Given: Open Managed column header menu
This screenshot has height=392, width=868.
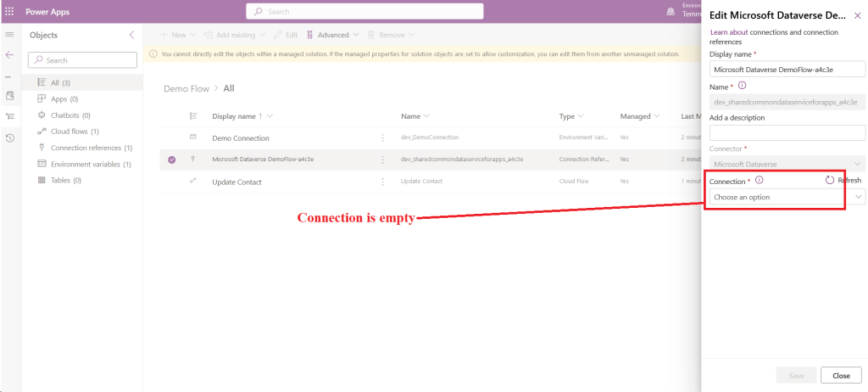Looking at the screenshot, I should click(640, 116).
